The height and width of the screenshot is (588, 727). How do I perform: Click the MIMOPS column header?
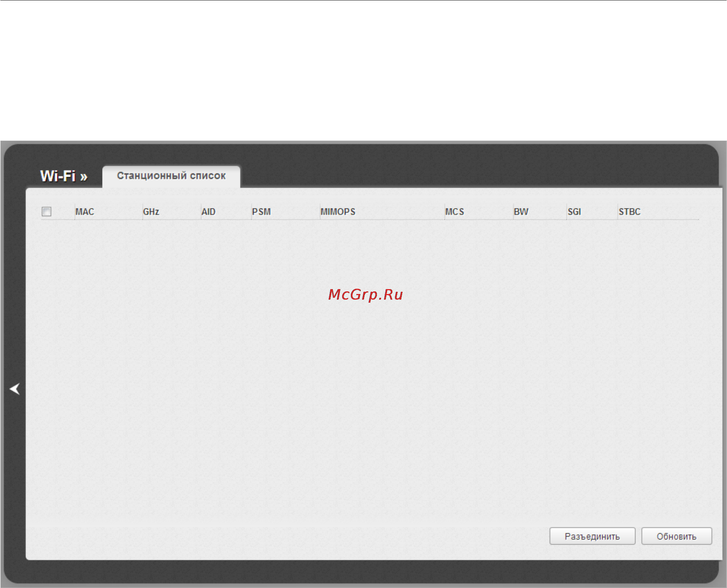pyautogui.click(x=338, y=212)
